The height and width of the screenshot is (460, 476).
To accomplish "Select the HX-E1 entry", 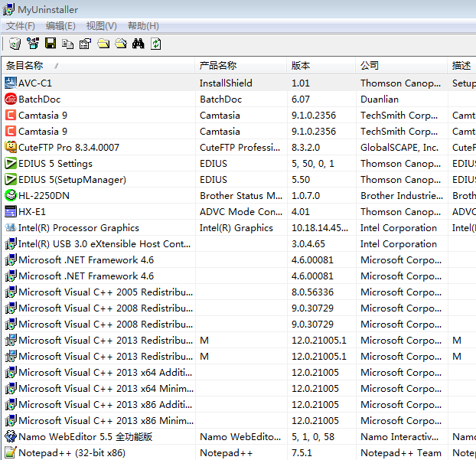I will point(32,212).
